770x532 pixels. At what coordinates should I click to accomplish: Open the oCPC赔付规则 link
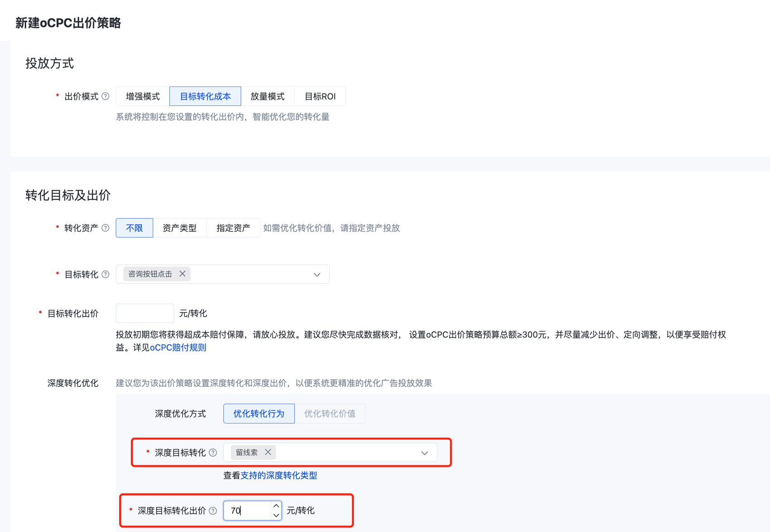(x=178, y=348)
